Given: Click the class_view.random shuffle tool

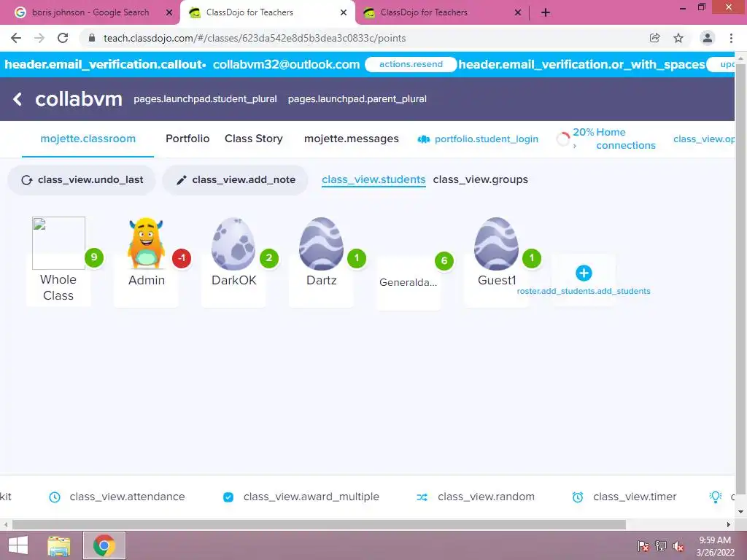Looking at the screenshot, I should click(476, 497).
